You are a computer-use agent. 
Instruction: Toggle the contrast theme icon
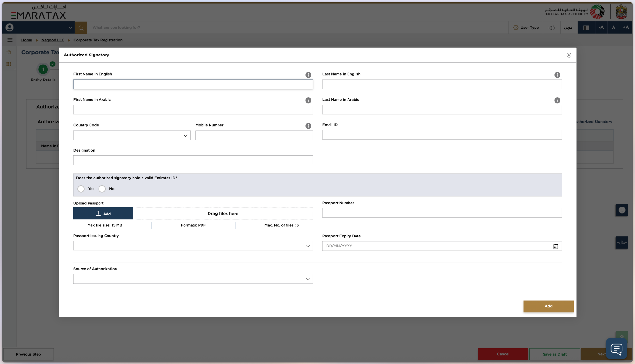tap(586, 28)
